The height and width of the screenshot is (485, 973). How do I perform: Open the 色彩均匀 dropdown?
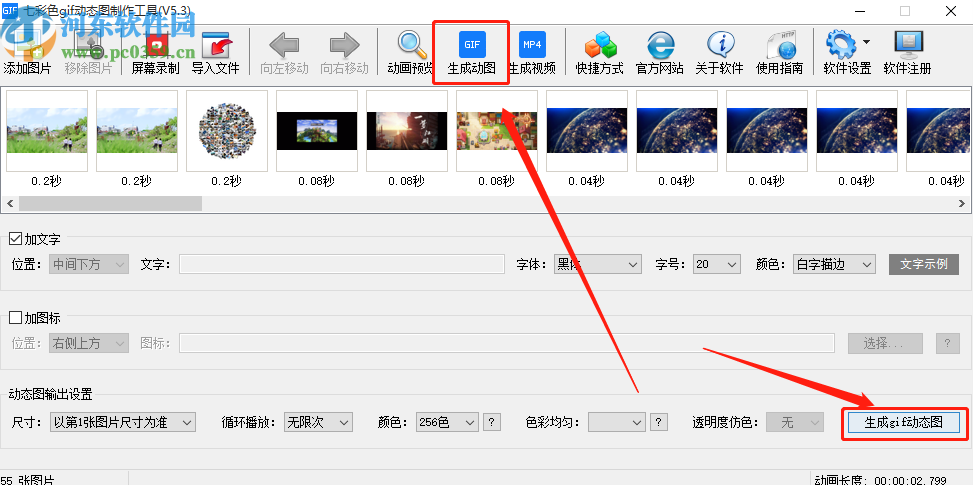pos(617,422)
